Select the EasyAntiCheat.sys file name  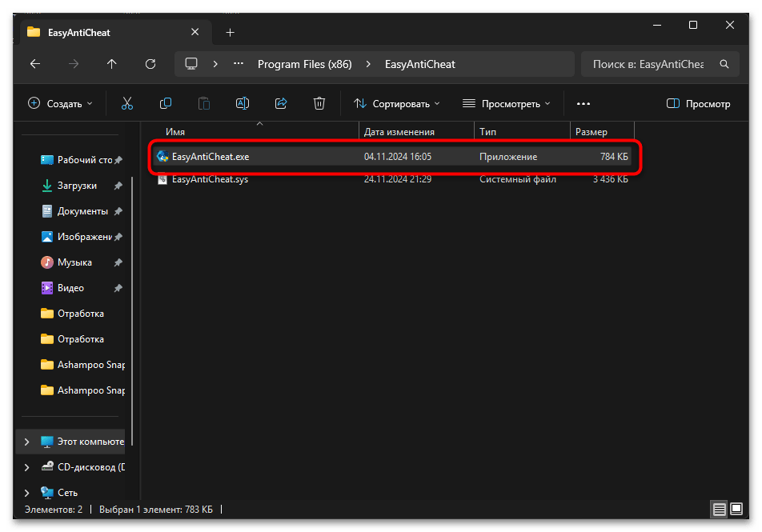click(x=210, y=179)
